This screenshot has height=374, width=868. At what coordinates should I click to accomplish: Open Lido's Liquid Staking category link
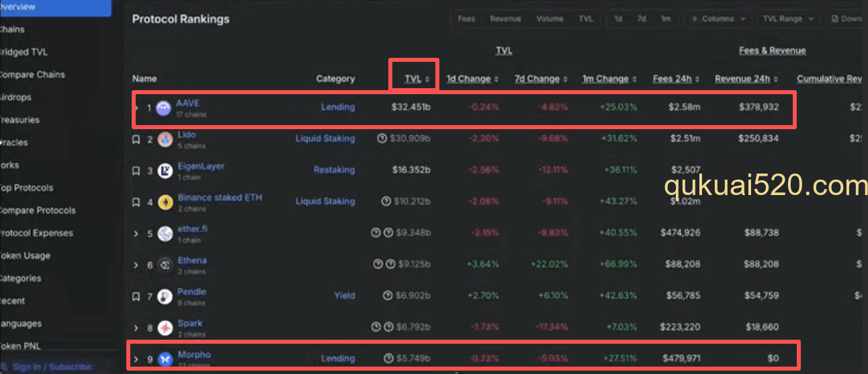tap(325, 139)
